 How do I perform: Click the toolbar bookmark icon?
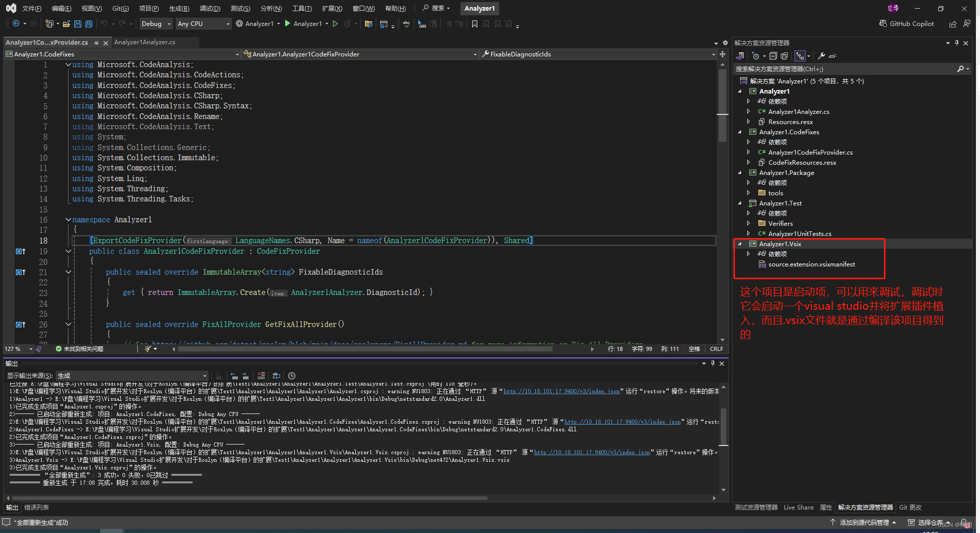(x=475, y=23)
